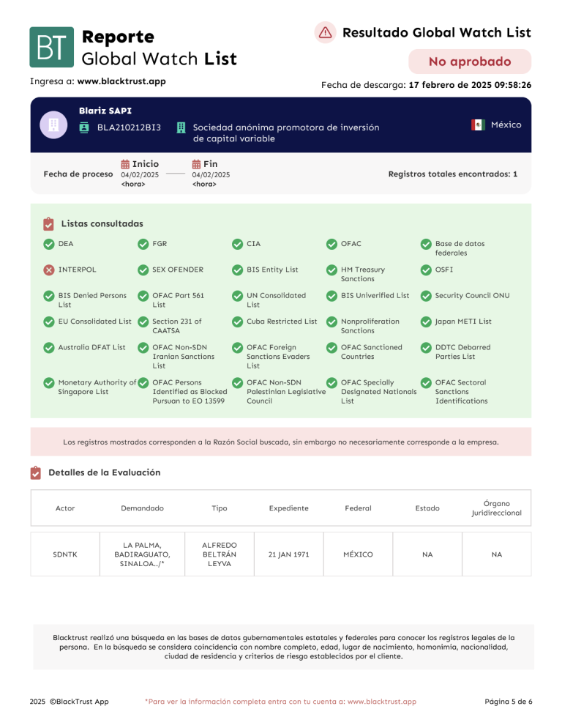Click check icon beside OFAC Specially Designated Nationals
The width and height of the screenshot is (562, 728).
pyautogui.click(x=331, y=384)
